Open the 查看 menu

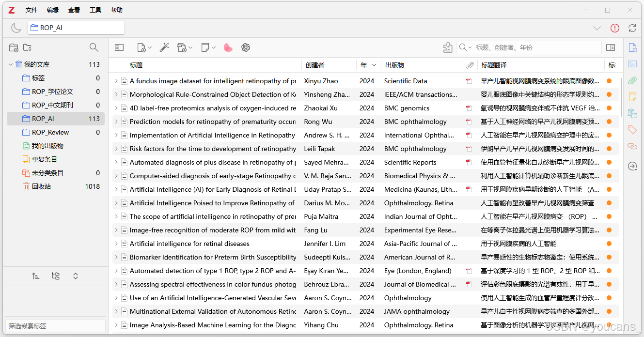74,10
